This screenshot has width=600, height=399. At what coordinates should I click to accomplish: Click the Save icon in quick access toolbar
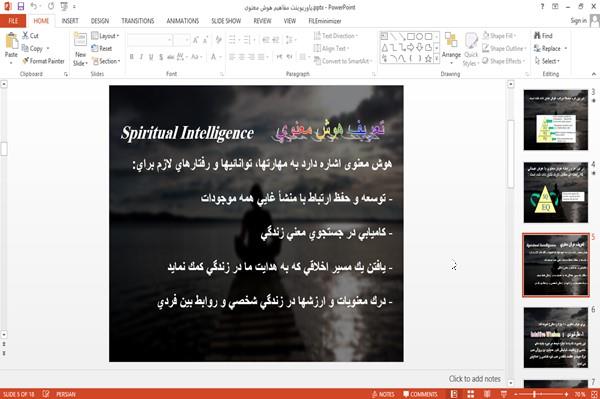click(21, 6)
